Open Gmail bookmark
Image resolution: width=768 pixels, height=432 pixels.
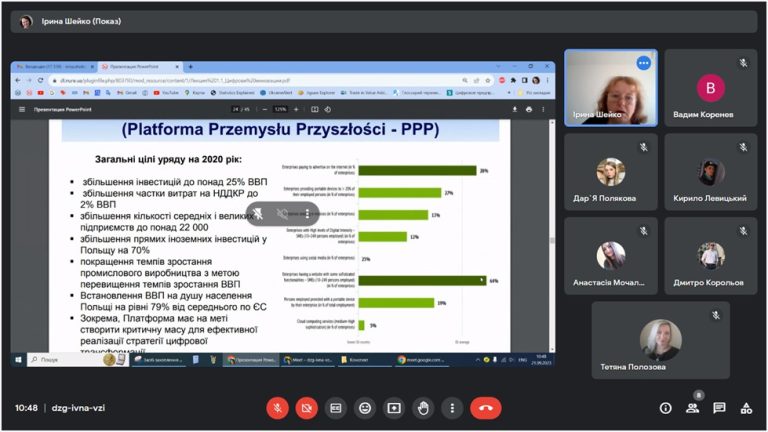pos(127,93)
